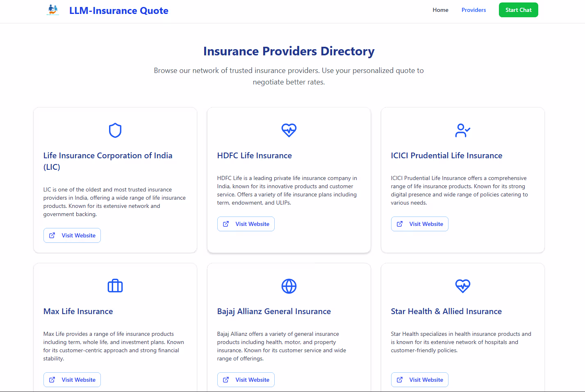
Task: Click the external-link icon on Star Health's button
Action: tap(399, 379)
